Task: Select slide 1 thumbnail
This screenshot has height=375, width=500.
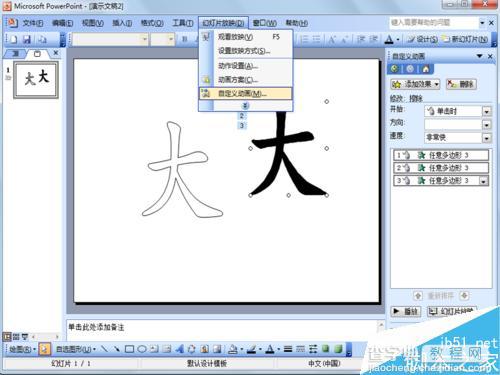Action: coord(36,80)
